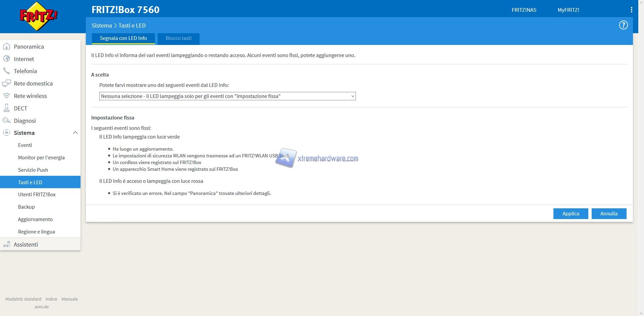Switch to the Blocco tasti tab
The image size is (644, 316).
click(x=178, y=38)
